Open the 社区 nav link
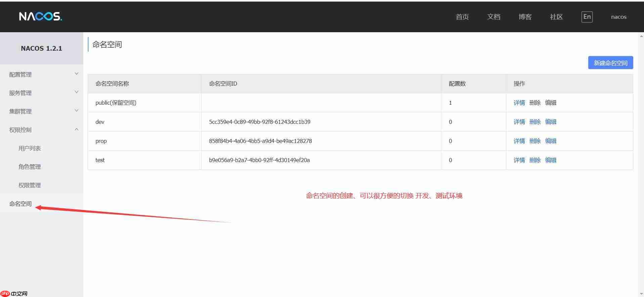This screenshot has height=297, width=644. pos(556,17)
